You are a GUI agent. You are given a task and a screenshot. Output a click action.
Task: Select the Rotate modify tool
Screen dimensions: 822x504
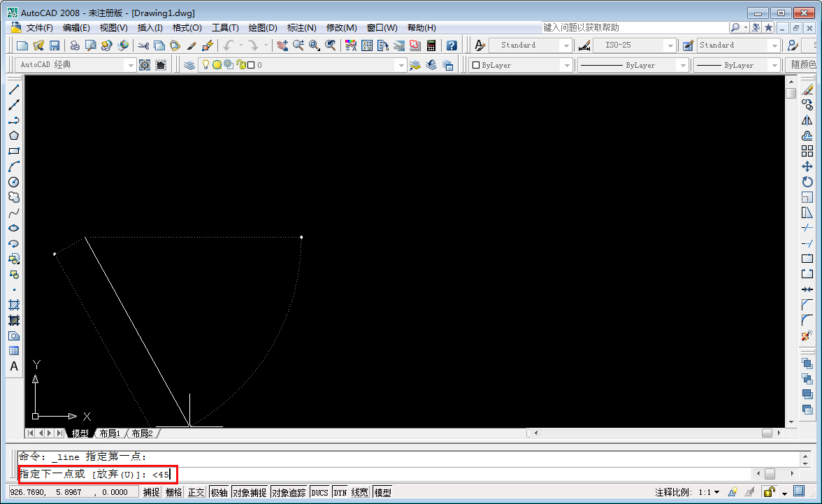coord(808,181)
